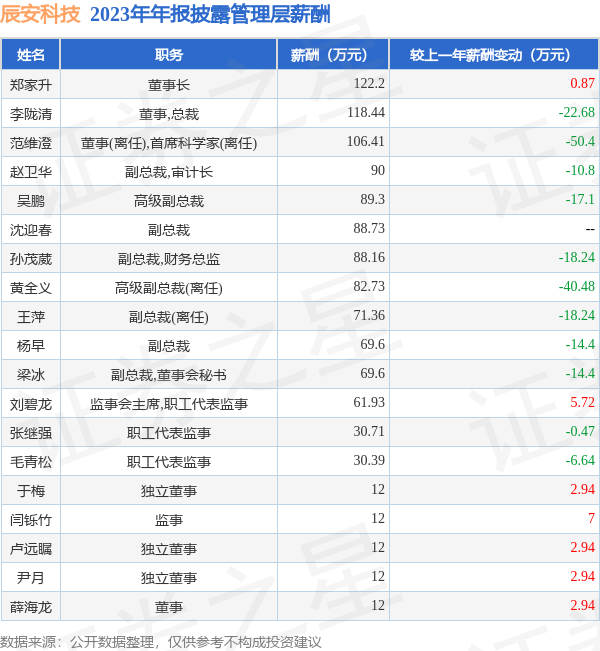Viewport: 600px width, 651px height.
Task: Click the change value -22.68
Action: point(576,112)
